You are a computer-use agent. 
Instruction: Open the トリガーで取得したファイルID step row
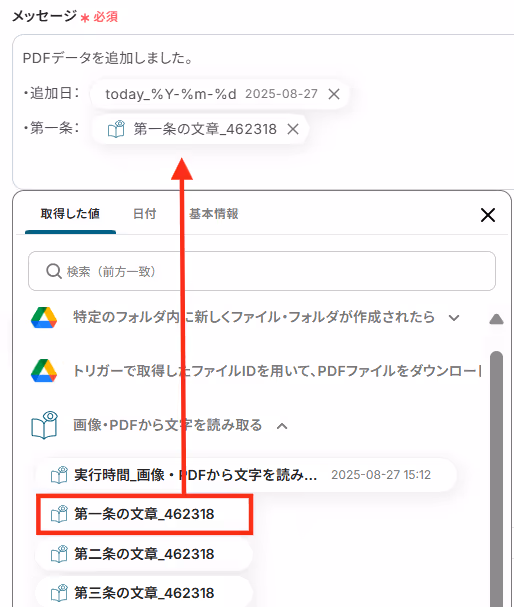[x=255, y=371]
